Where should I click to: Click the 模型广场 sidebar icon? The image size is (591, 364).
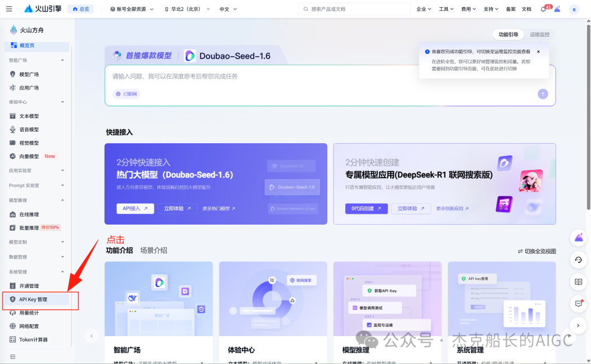(x=13, y=74)
